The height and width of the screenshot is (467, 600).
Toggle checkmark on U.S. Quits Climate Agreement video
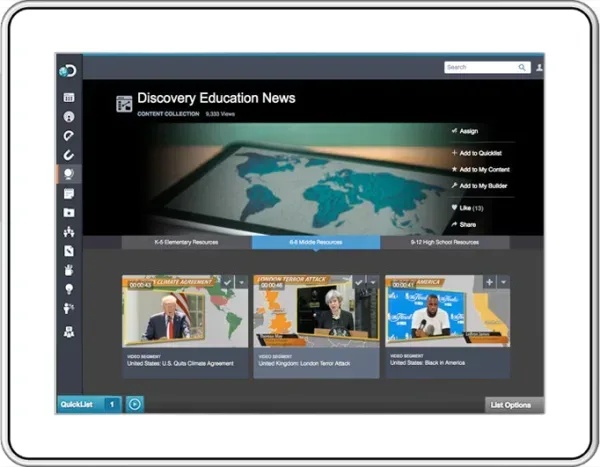pos(226,283)
